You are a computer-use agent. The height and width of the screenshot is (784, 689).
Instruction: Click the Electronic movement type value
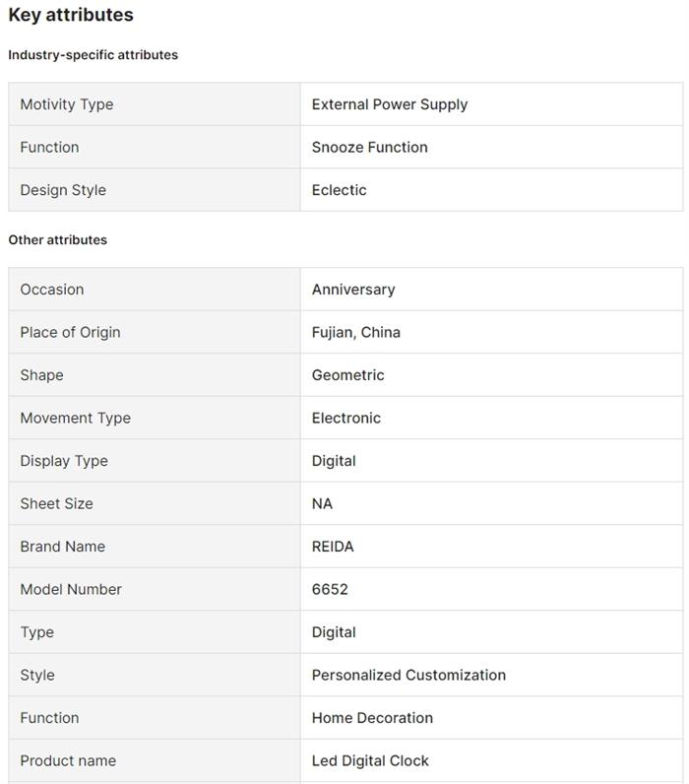[x=346, y=419]
